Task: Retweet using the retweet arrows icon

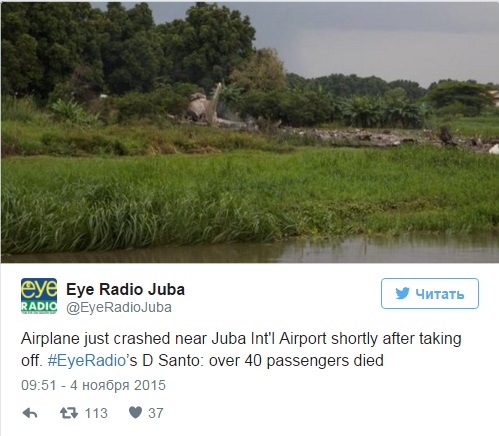Action: click(x=69, y=413)
